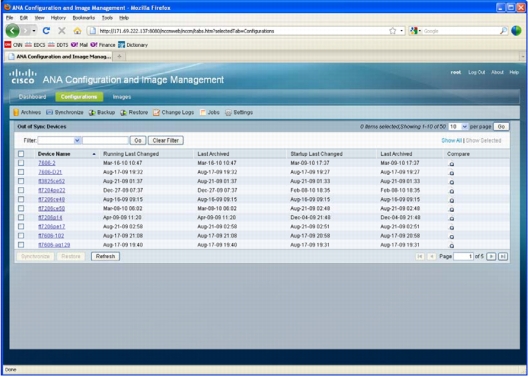This screenshot has width=529, height=377.
Task: Select the Configurations tab
Action: (x=79, y=97)
